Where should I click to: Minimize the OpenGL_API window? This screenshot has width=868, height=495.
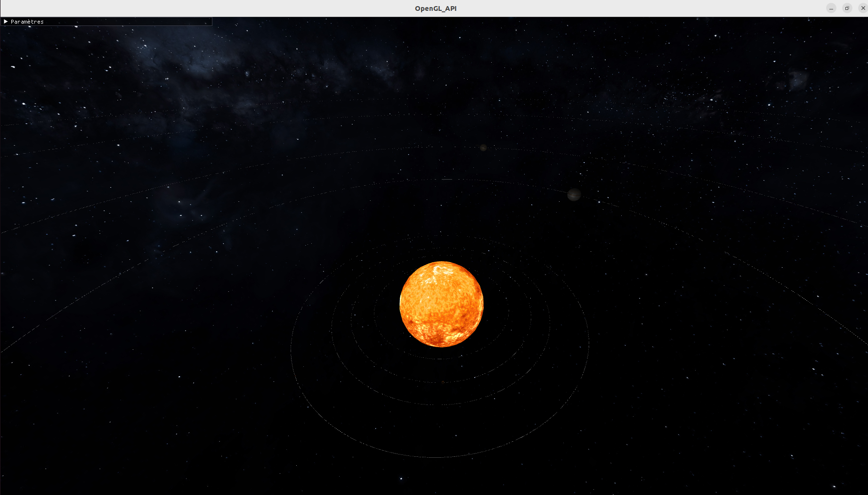pos(831,8)
